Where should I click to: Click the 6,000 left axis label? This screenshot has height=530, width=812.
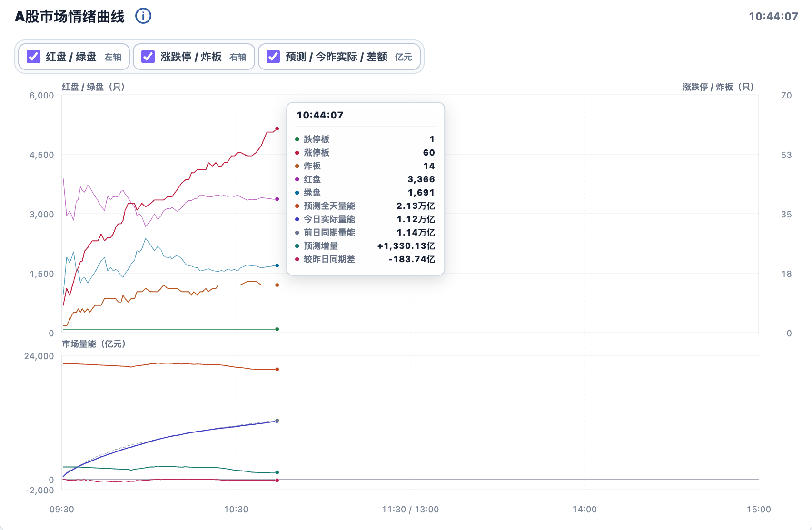(42, 96)
